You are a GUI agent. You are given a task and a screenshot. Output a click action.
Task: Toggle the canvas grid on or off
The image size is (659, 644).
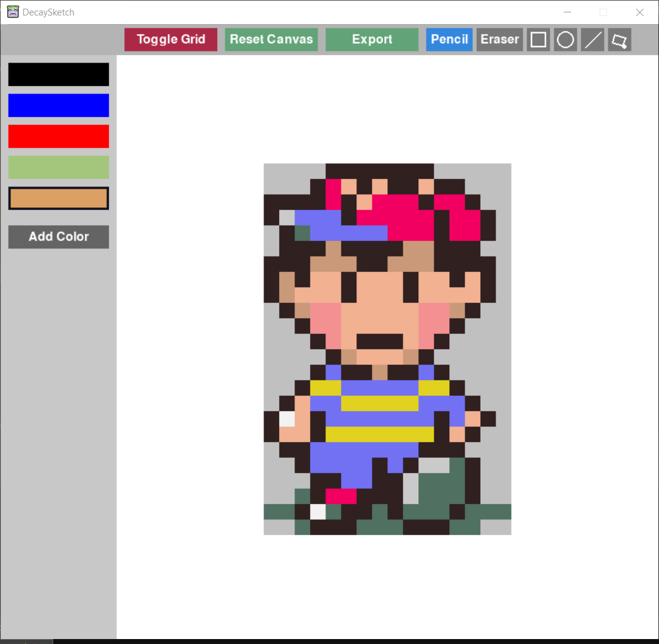pyautogui.click(x=171, y=40)
